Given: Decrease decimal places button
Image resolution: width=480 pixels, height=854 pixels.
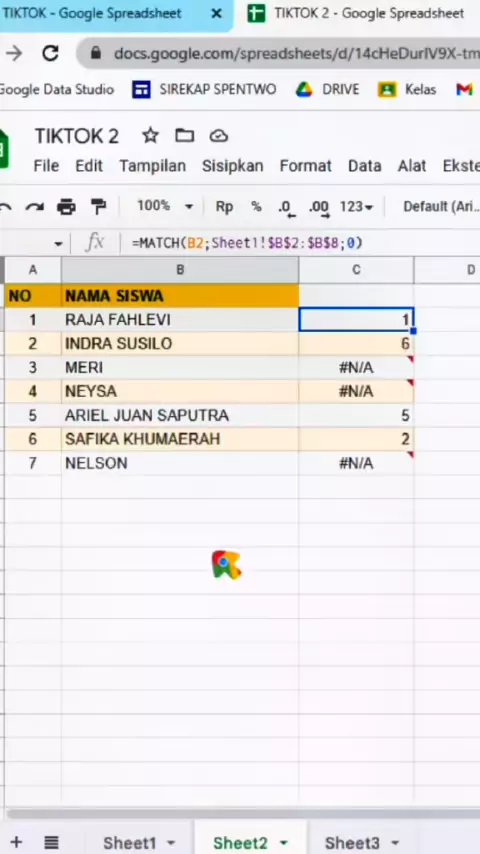Looking at the screenshot, I should (286, 208).
